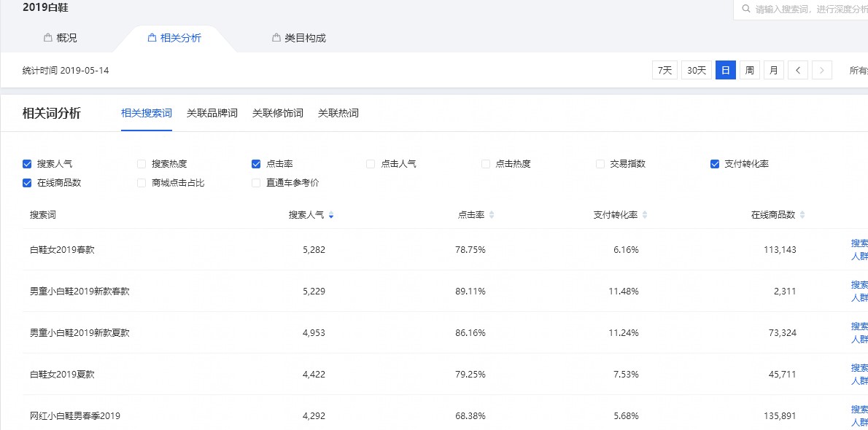The width and height of the screenshot is (868, 430).
Task: Enable the 交易指数 metric checkbox
Action: [600, 163]
